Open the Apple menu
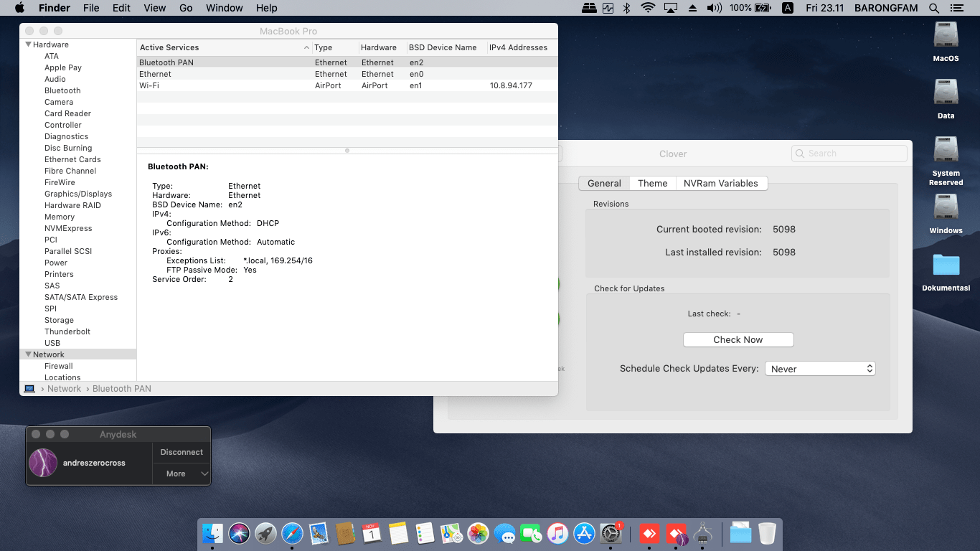Viewport: 980px width, 551px height. tap(19, 8)
